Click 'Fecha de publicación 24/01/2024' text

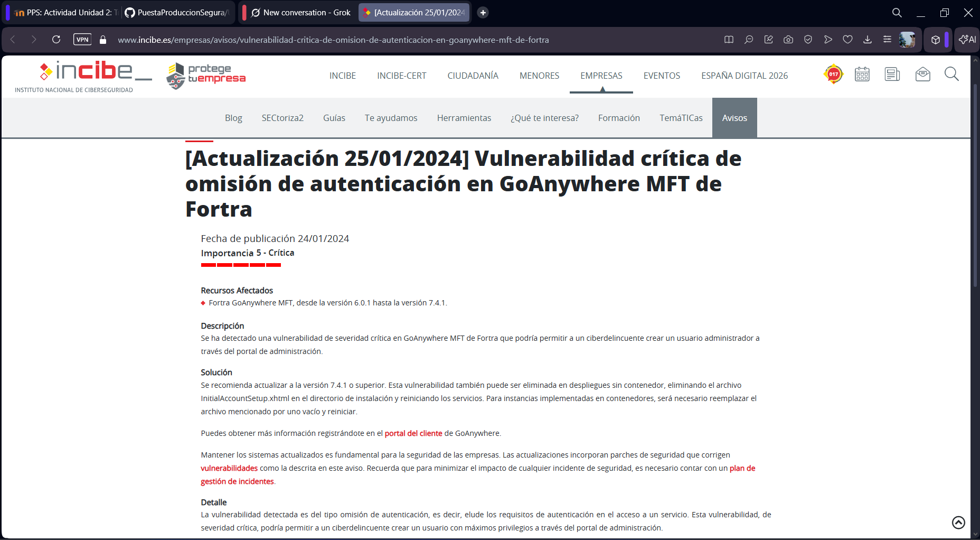tap(275, 238)
